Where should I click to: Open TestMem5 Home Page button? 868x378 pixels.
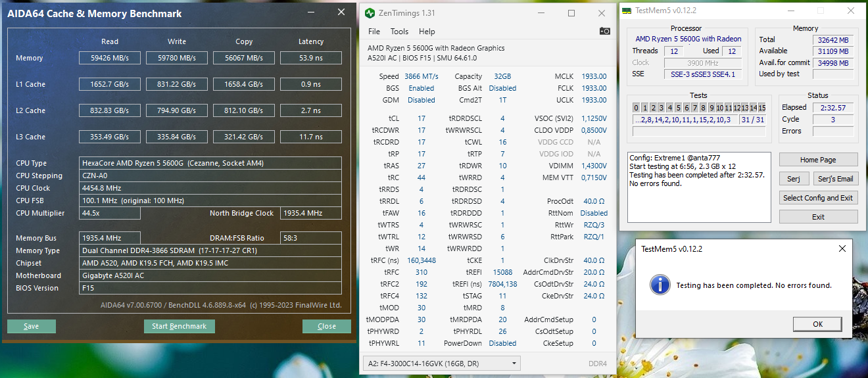click(x=818, y=160)
